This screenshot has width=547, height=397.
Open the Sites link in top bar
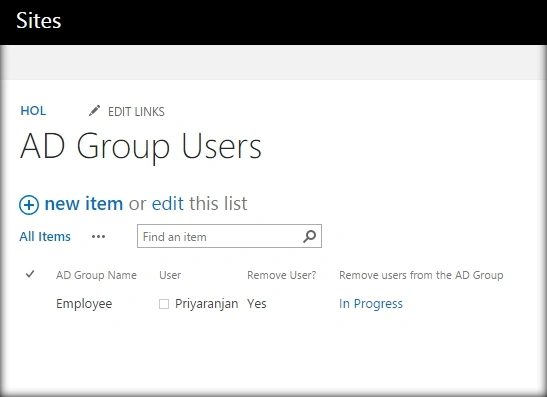coord(38,20)
